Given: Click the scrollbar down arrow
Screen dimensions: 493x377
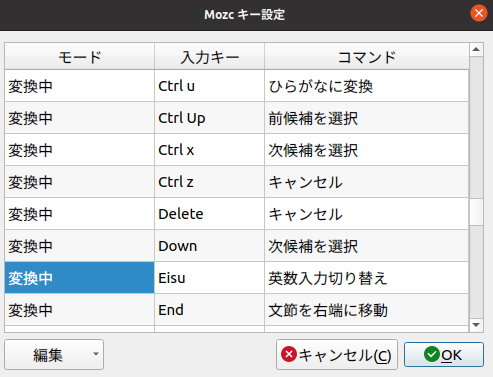Looking at the screenshot, I should [476, 325].
